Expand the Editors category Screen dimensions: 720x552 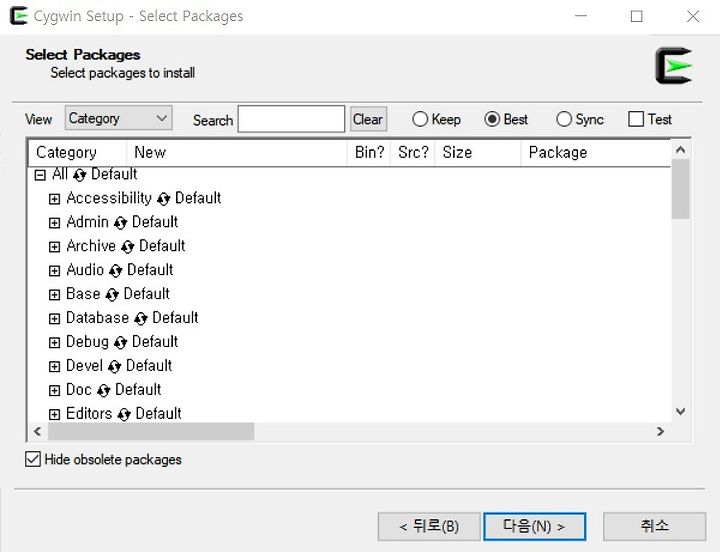point(54,414)
